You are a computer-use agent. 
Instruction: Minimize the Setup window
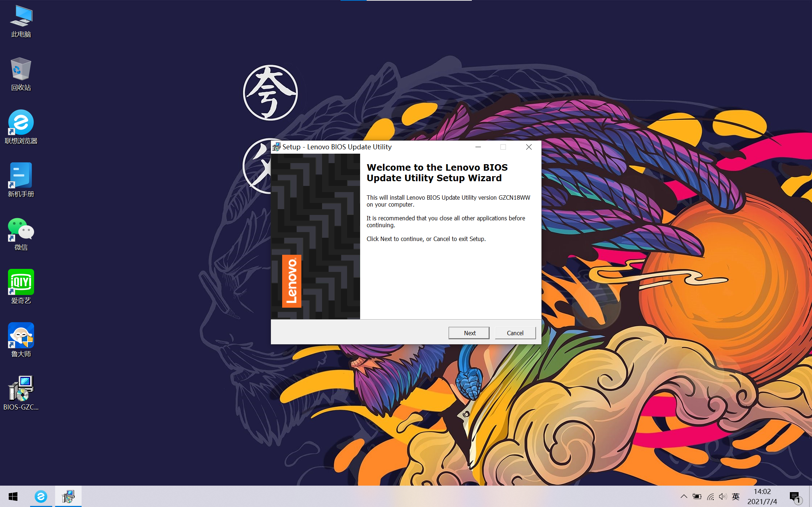tap(478, 147)
